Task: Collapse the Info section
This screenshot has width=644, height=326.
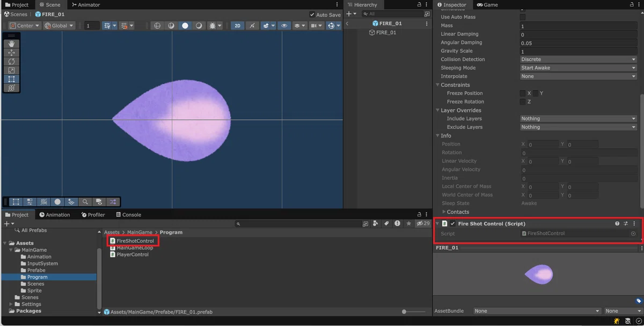Action: coord(437,136)
